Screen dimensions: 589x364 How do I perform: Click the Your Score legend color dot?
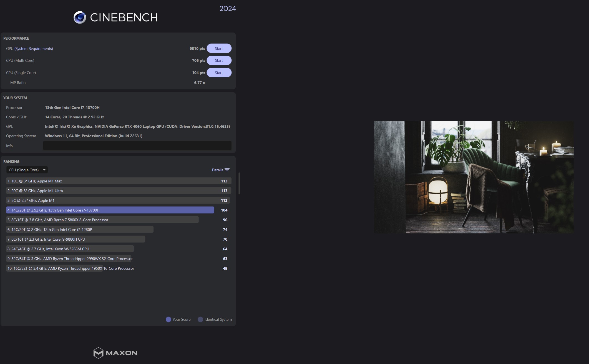pyautogui.click(x=168, y=319)
